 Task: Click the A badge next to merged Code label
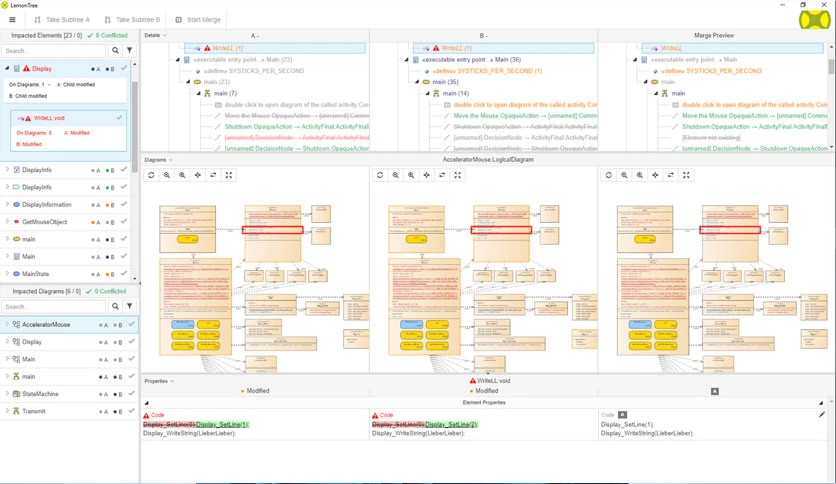coord(622,414)
